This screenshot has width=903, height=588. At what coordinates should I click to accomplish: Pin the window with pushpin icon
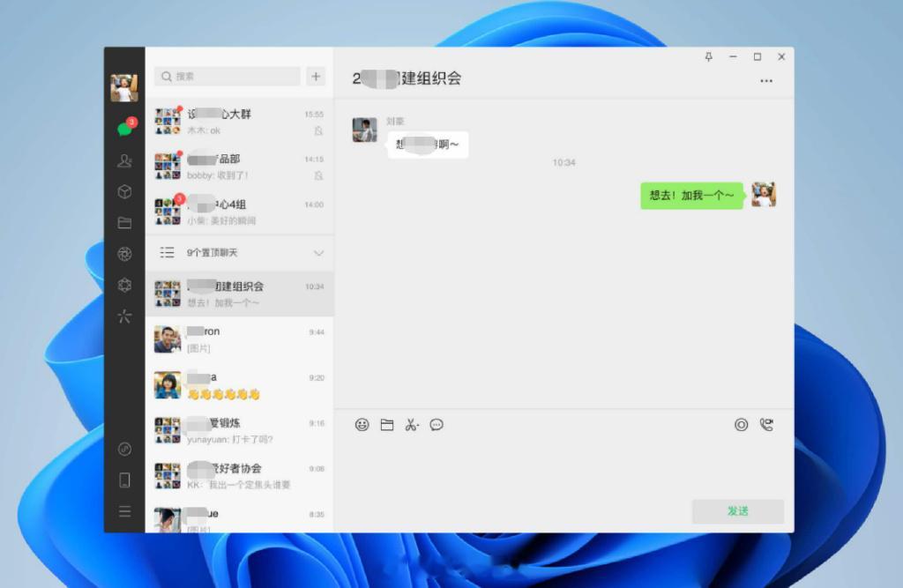pos(708,56)
